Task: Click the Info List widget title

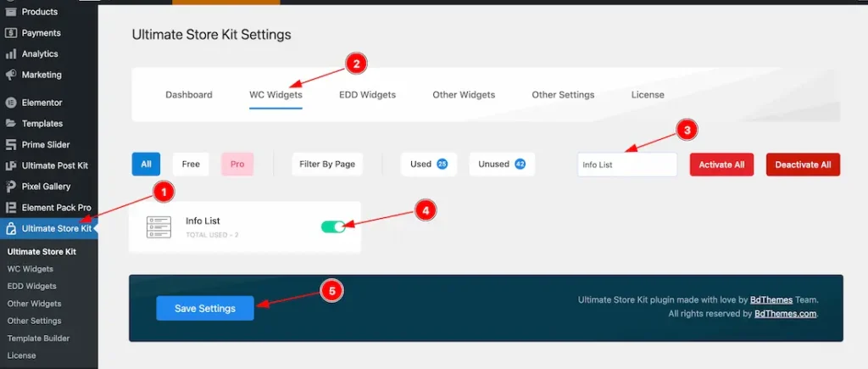Action: coord(203,221)
